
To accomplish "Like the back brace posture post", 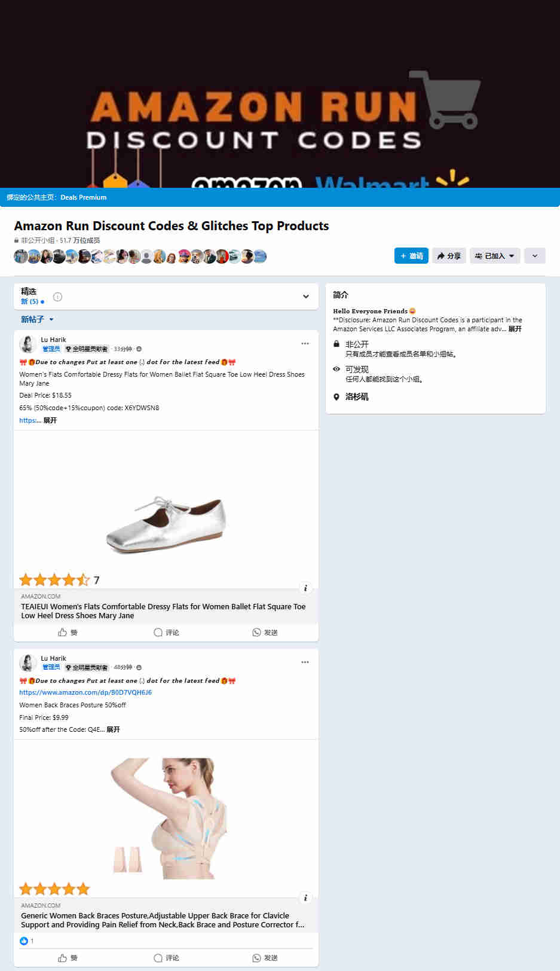I will click(x=68, y=958).
